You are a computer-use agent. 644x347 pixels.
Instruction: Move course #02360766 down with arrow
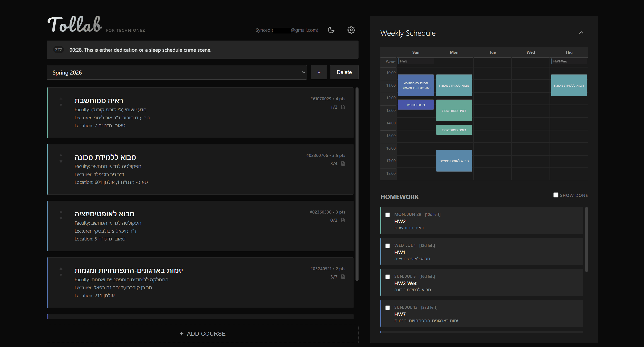[x=61, y=162]
